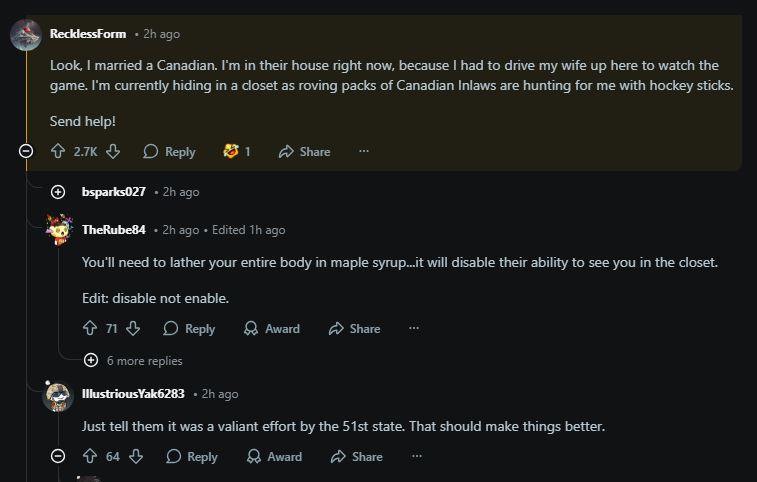The height and width of the screenshot is (482, 757).
Task: Collapse RecklessForm's comment thread
Action: point(27,152)
